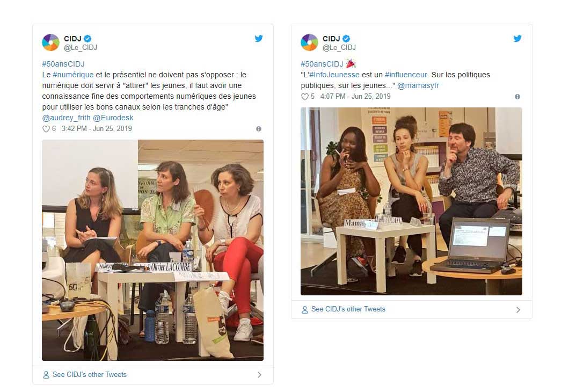The width and height of the screenshot is (569, 392).
Task: Open the panel photo with three women
Action: click(x=153, y=250)
